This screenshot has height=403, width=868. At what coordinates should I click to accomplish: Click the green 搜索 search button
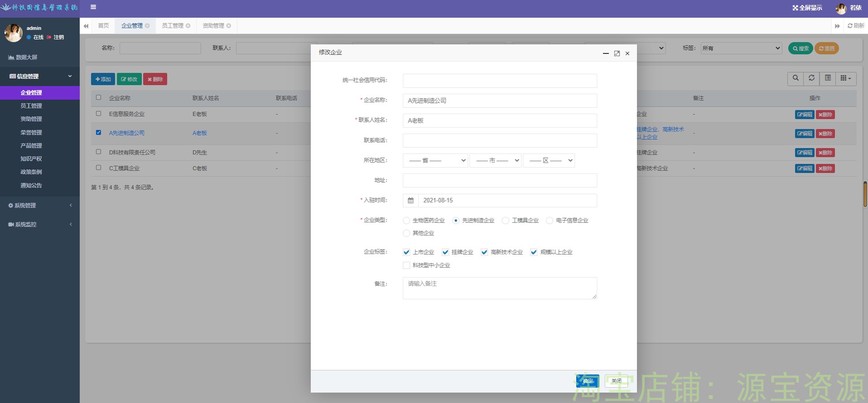800,48
